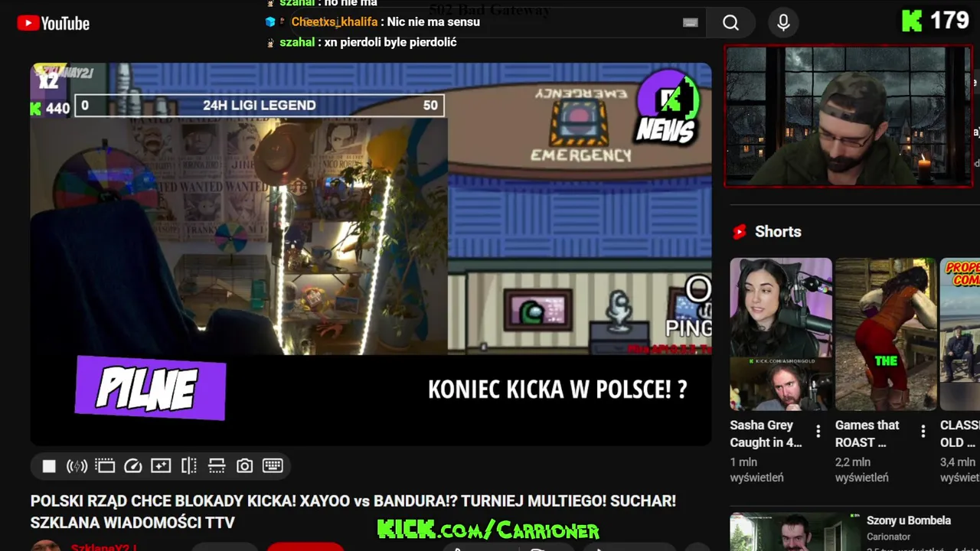The image size is (980, 551).
Task: Click '1 mln wyświetleń' under Sasha Grey short
Action: [756, 470]
